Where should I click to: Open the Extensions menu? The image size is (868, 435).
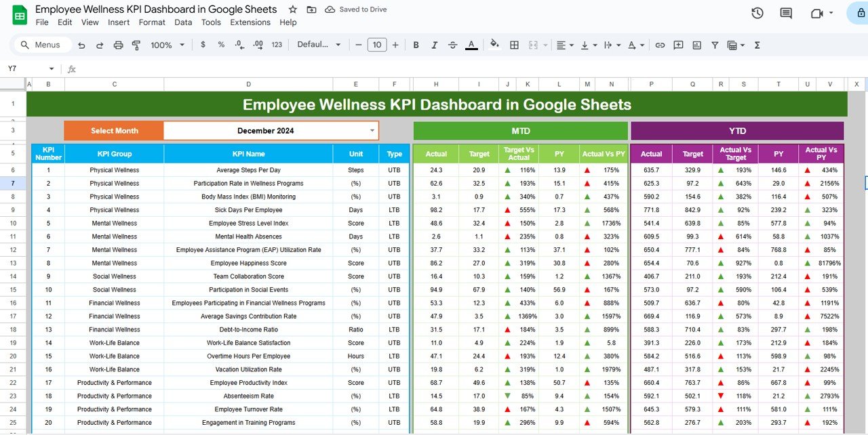(250, 22)
